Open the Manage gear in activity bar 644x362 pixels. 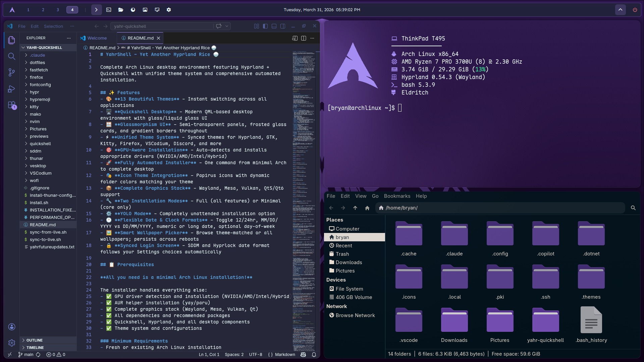[x=11, y=343]
